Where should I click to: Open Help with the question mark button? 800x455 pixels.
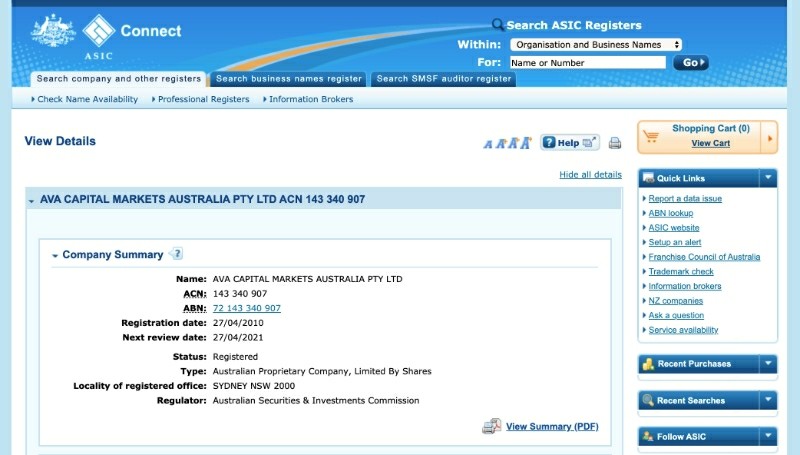569,143
